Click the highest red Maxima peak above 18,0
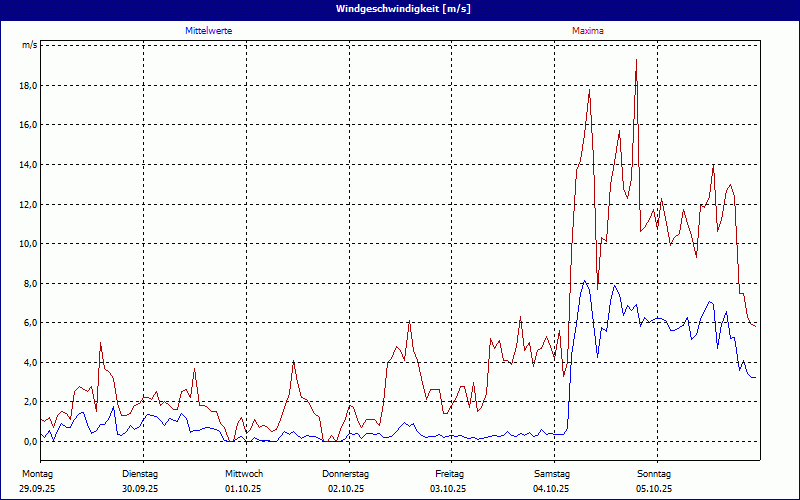This screenshot has width=800, height=500. tap(636, 60)
